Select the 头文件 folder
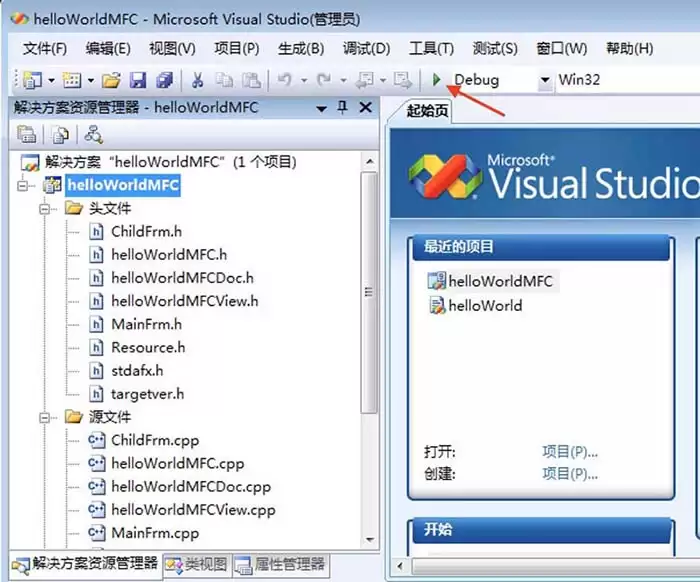Viewport: 700px width, 582px height. click(110, 208)
